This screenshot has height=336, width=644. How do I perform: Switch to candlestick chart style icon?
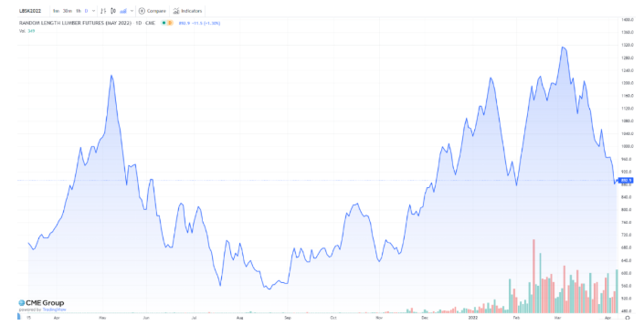[113, 11]
